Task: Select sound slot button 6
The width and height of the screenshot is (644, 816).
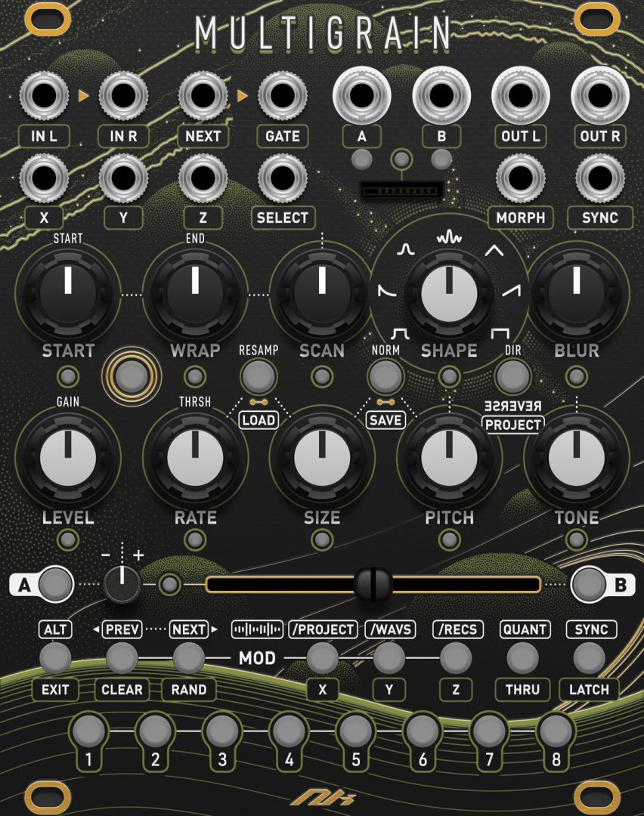Action: (422, 731)
